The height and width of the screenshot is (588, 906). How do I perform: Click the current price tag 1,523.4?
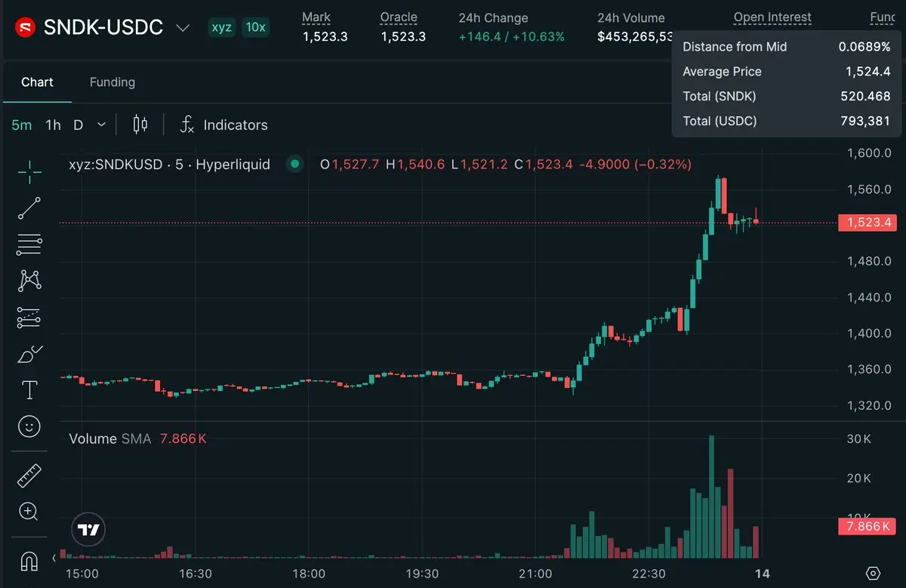pyautogui.click(x=867, y=222)
